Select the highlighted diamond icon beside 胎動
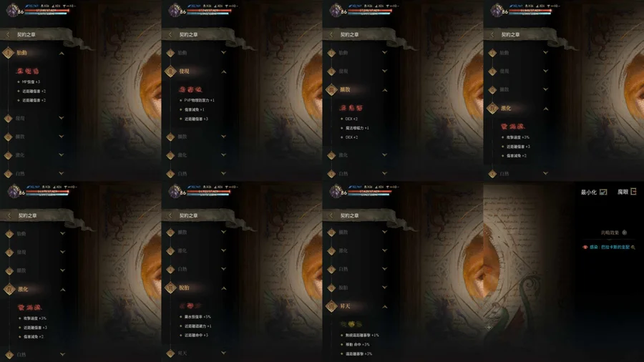The image size is (644, 362). coord(8,53)
